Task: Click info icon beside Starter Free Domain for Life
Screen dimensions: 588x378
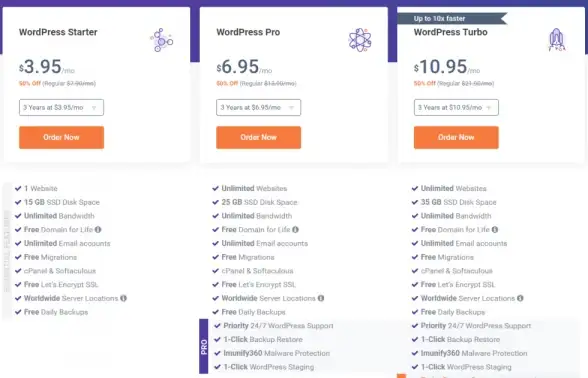Action: point(98,230)
